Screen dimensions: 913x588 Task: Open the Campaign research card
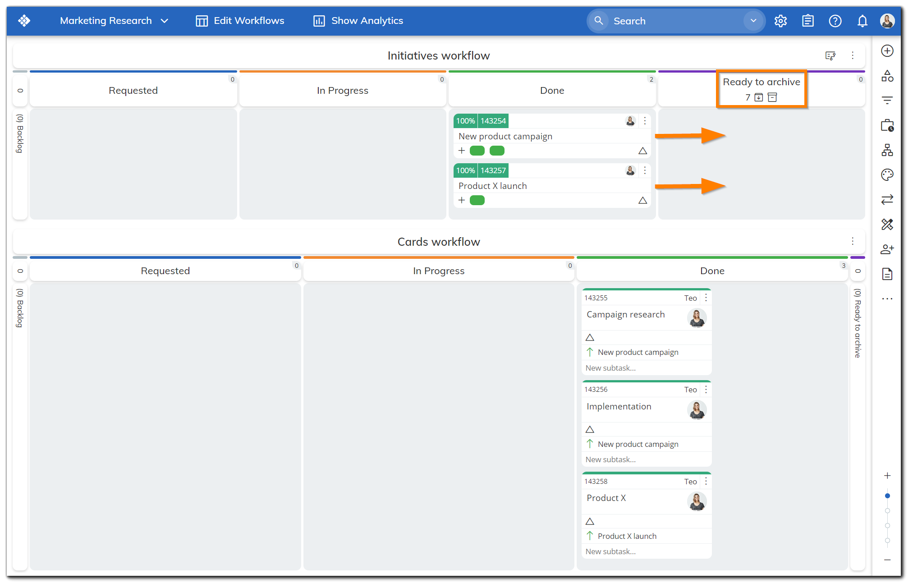(625, 315)
